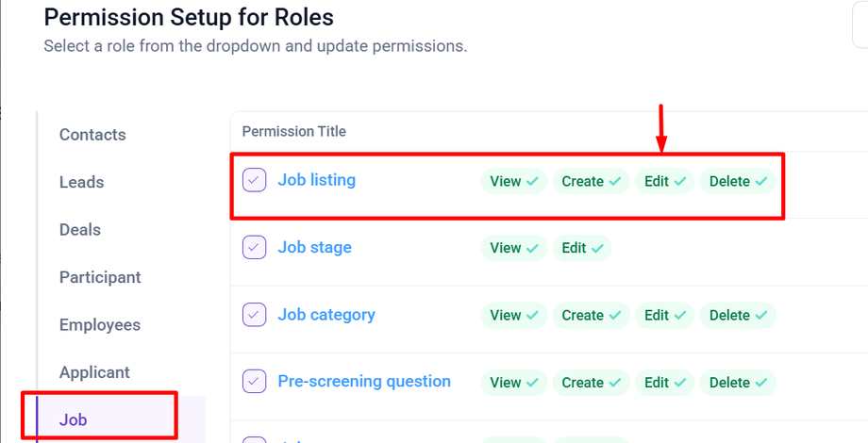Toggle Job listing Edit permission

(x=664, y=181)
